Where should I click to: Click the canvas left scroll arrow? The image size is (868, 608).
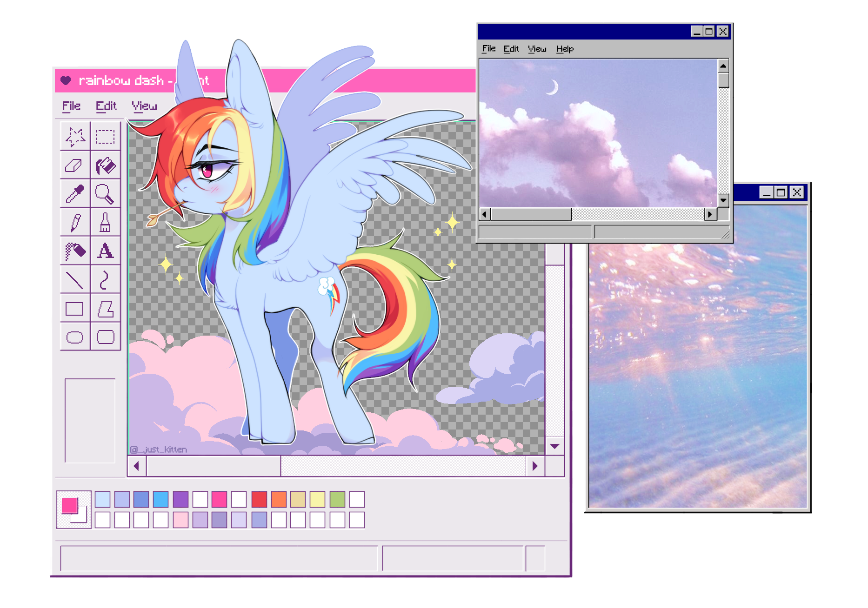tap(137, 466)
